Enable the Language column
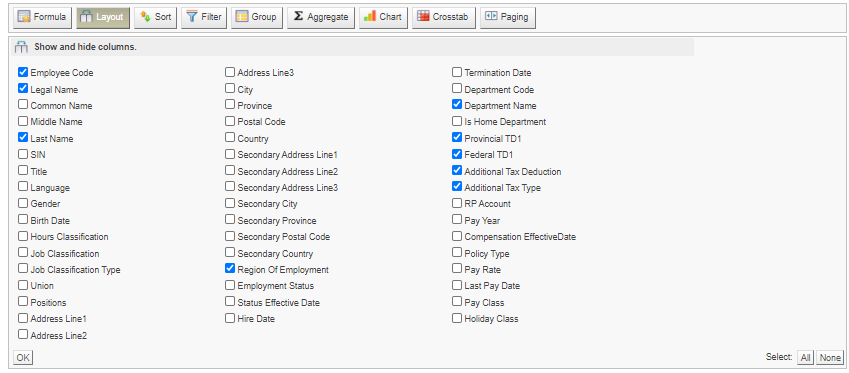The height and width of the screenshot is (373, 849). (x=23, y=187)
